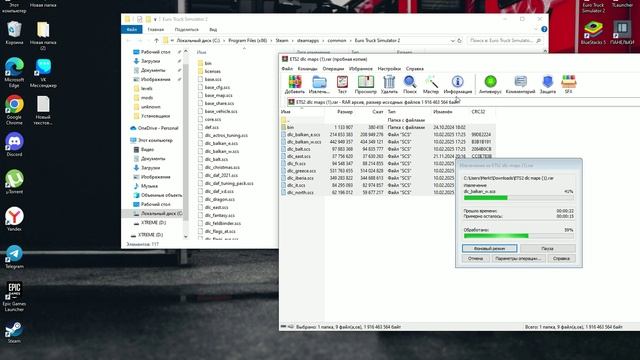Select the Epic Games Launcher desktop icon
This screenshot has height=360, width=640.
pos(14,297)
